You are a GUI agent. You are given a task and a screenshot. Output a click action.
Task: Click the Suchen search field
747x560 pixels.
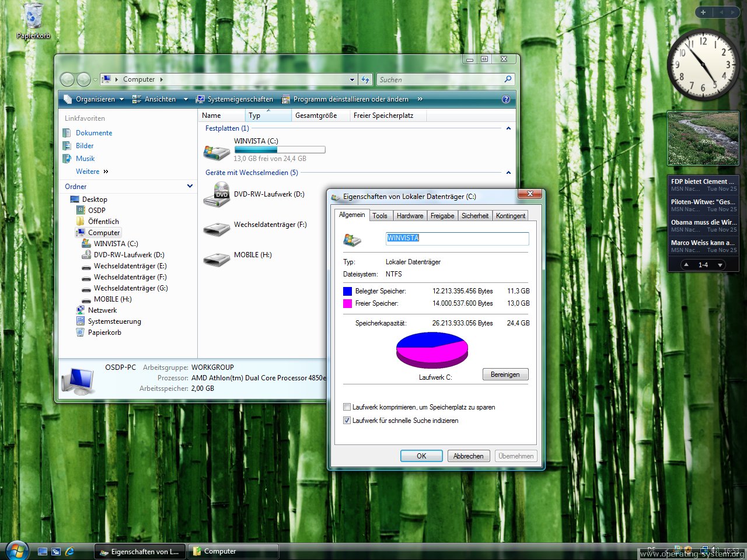(x=446, y=79)
